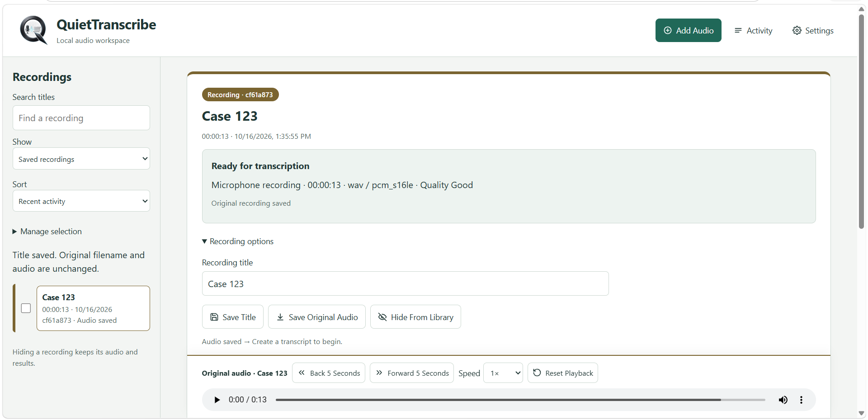Screen dimensions: 868x420
Task: Click Hide From Library button
Action: pyautogui.click(x=415, y=317)
